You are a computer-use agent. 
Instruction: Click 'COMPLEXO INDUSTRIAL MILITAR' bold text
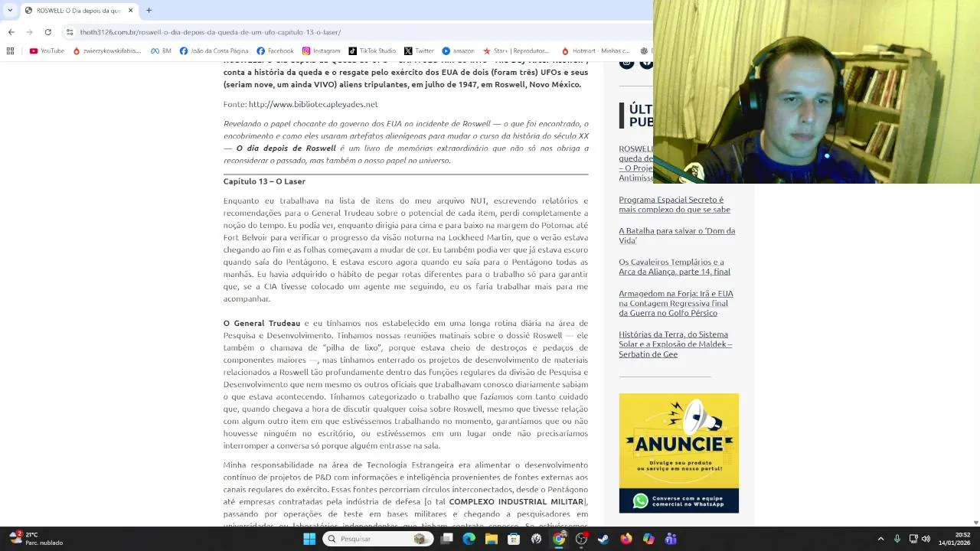pos(516,502)
